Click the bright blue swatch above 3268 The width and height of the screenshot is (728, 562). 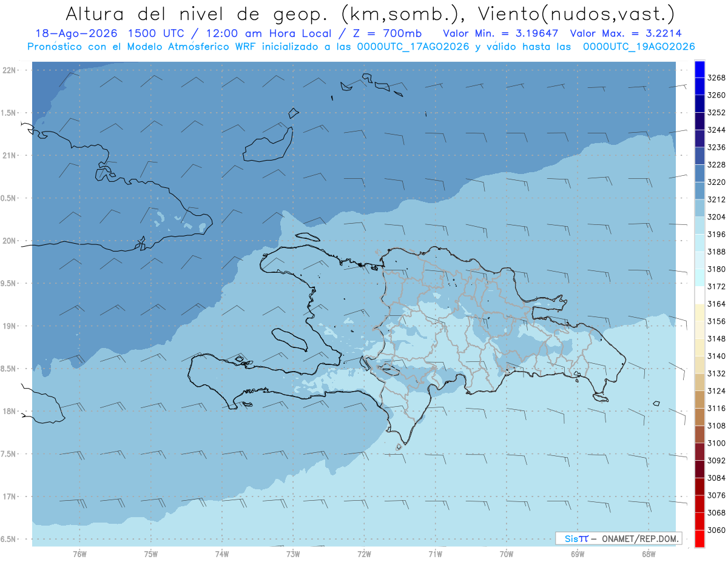tap(699, 69)
